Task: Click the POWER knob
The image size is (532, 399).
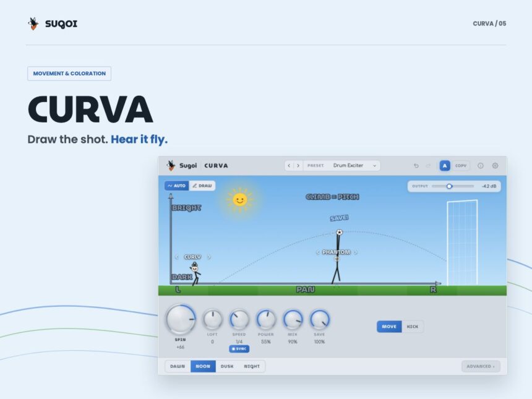Action: [x=266, y=319]
